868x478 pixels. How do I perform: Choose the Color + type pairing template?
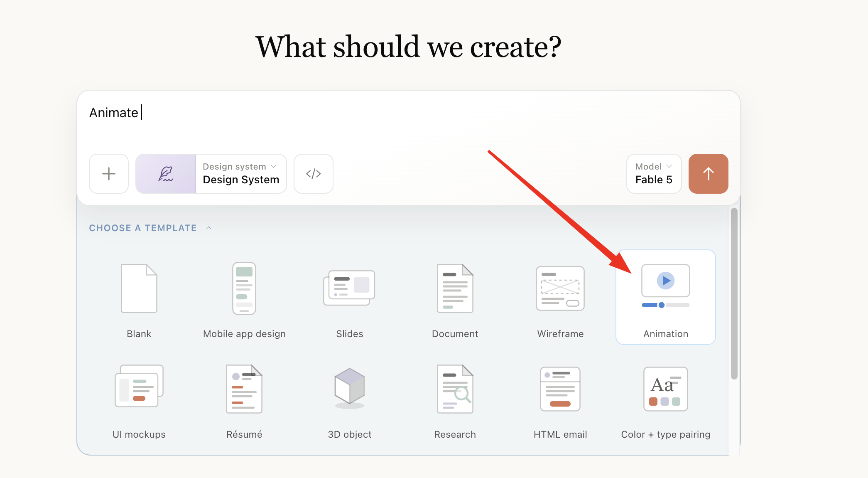click(x=666, y=401)
